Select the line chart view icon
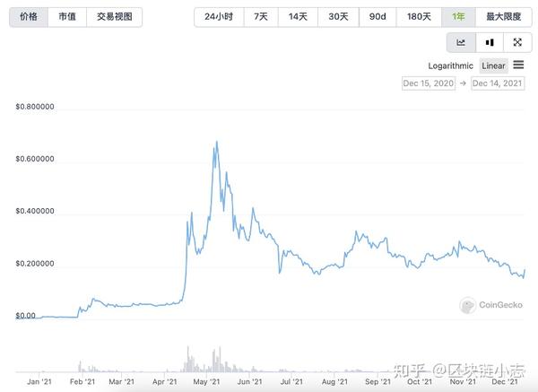This screenshot has width=538, height=392. coord(461,42)
